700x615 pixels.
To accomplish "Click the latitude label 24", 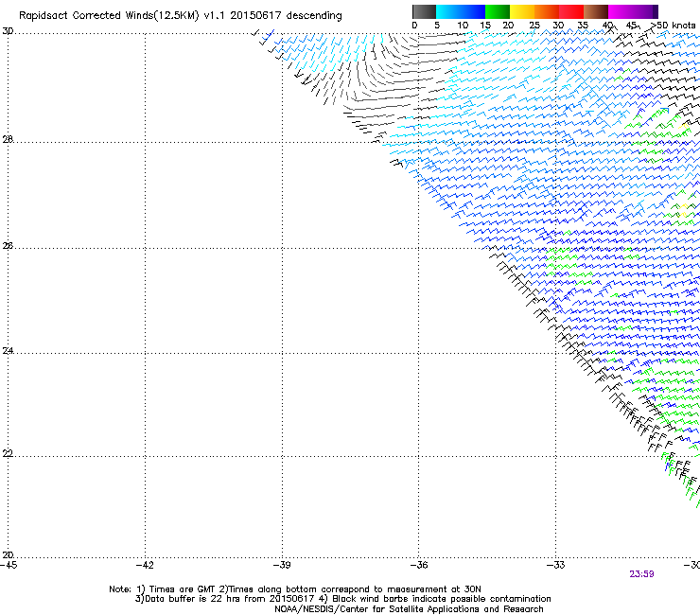I will coord(8,351).
